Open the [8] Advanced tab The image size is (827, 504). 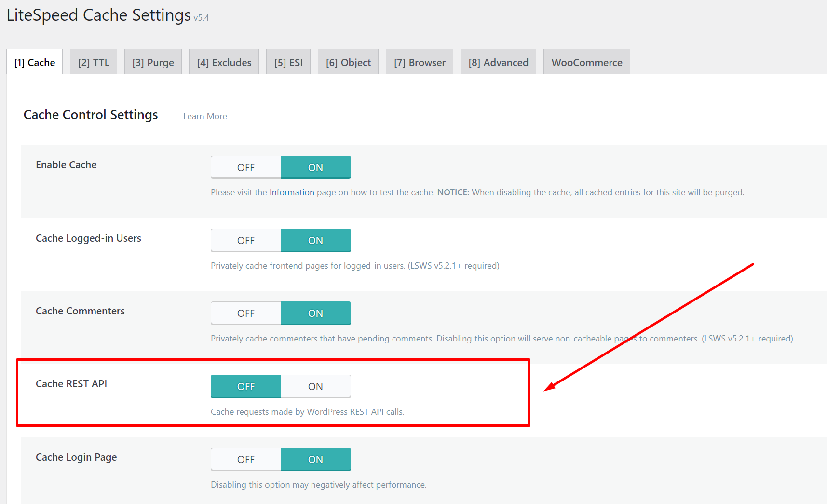[498, 62]
